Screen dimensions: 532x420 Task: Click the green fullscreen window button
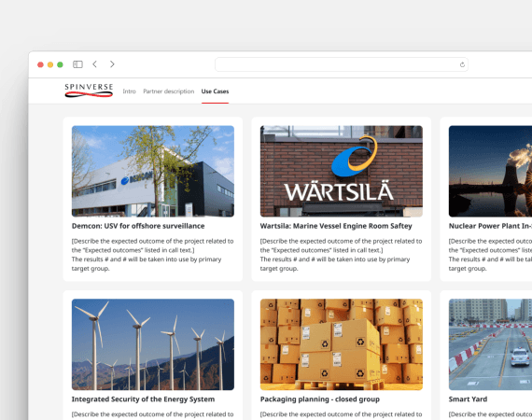coord(60,64)
